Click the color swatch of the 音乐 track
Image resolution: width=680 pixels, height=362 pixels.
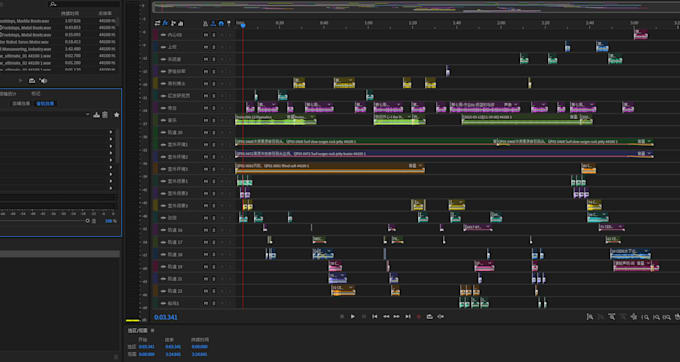pyautogui.click(x=156, y=120)
